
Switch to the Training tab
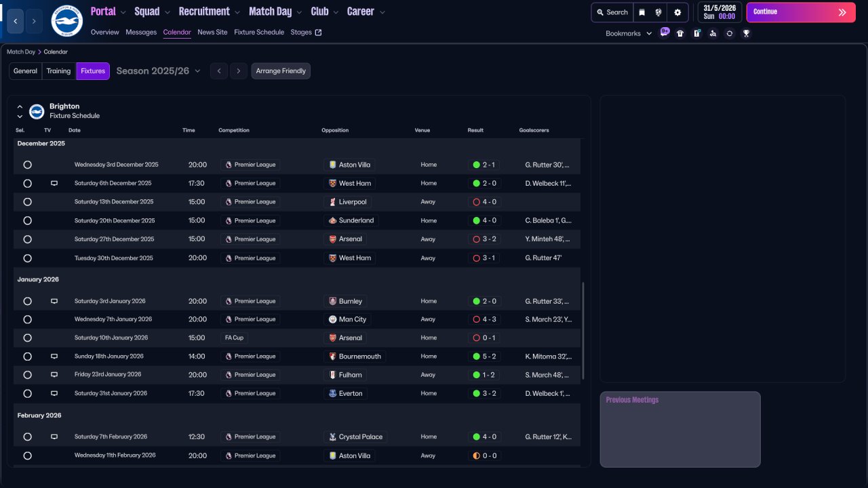tap(58, 71)
